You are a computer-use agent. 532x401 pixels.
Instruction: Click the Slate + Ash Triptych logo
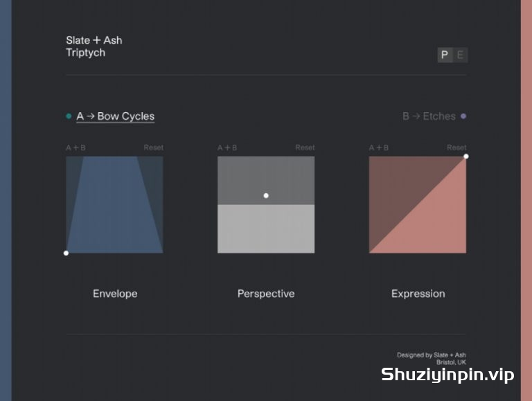[x=94, y=46]
